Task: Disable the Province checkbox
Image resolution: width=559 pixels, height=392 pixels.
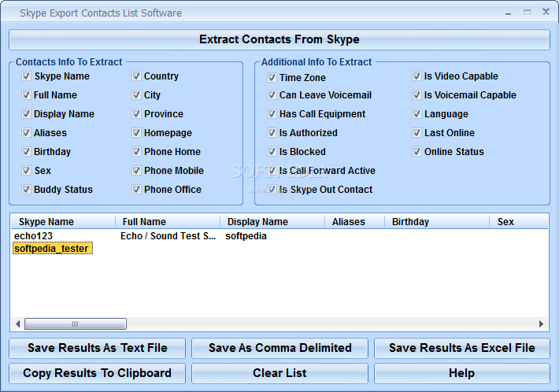Action: (136, 113)
